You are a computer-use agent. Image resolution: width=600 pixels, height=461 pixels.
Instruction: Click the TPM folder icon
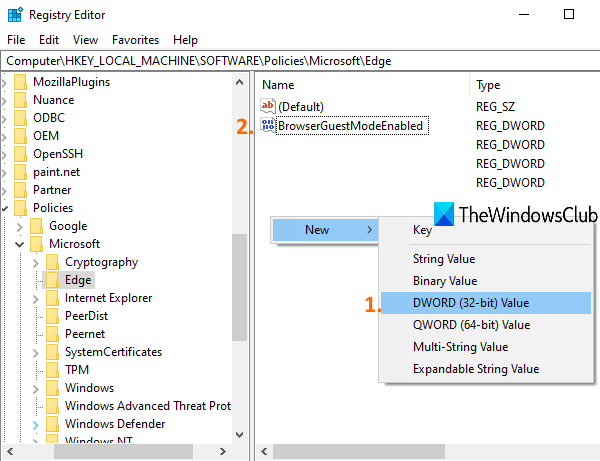52,370
